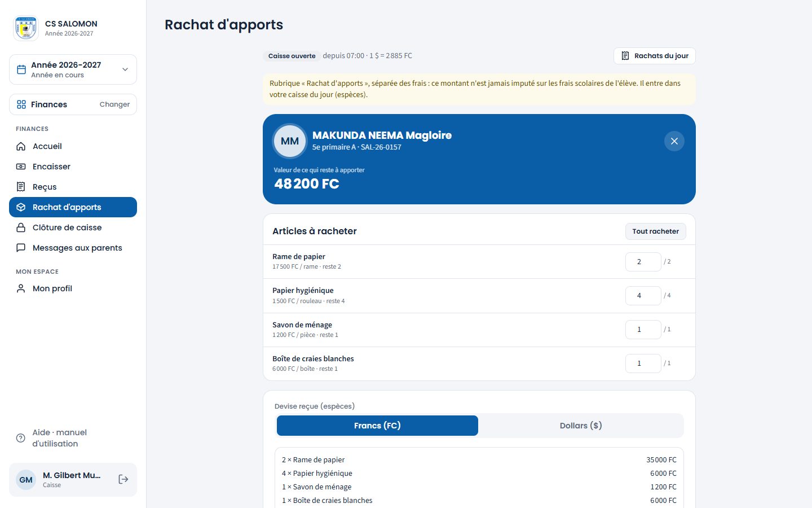
Task: Open the Encaisser menu item
Action: pos(73,167)
